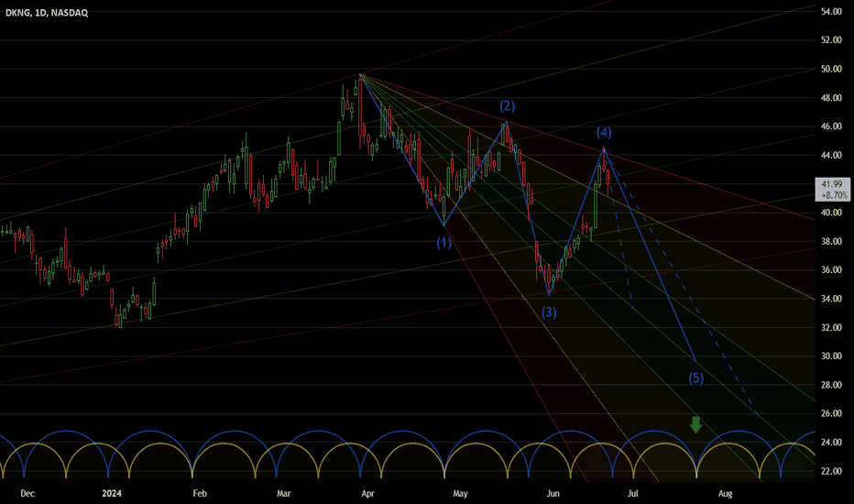
Task: Click the 26.00 price axis label
Action: [831, 413]
